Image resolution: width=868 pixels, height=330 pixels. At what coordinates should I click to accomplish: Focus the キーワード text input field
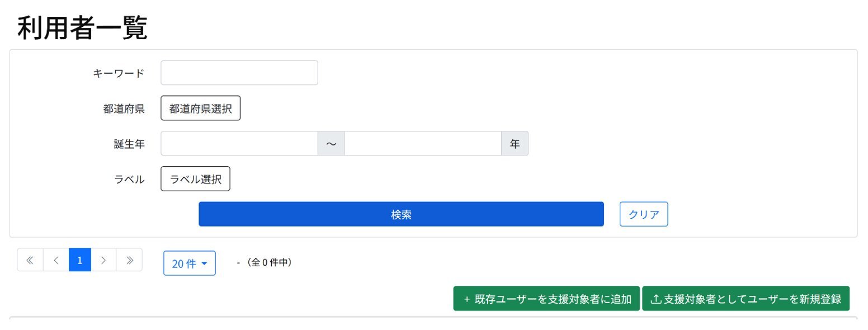pyautogui.click(x=239, y=73)
